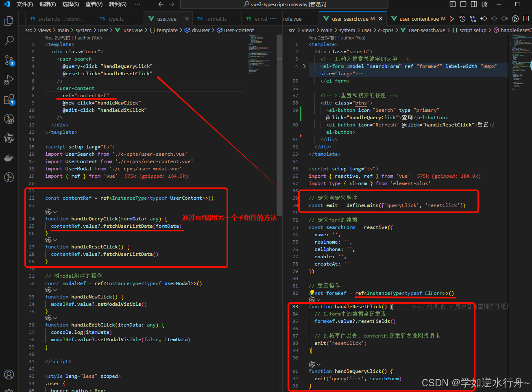Click line number 22 in the left editor
532x392 pixels.
coord(32,198)
